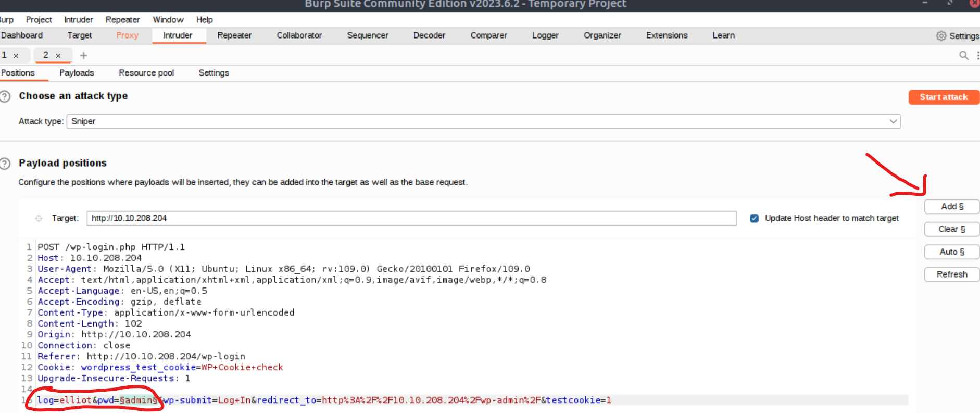The height and width of the screenshot is (413, 980).
Task: Open the Comparer tab
Action: point(489,35)
